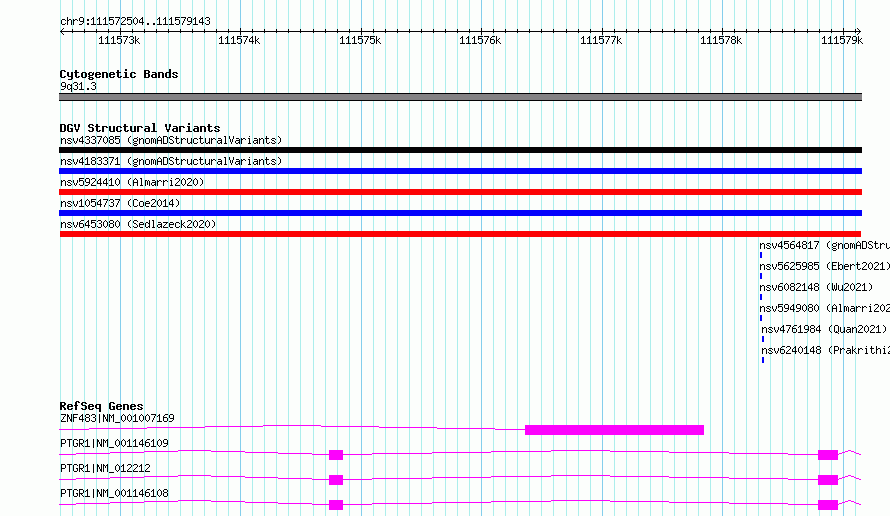Open variant label nsv4564817 (gnomADStru…)
Image resolution: width=890 pixels, height=516 pixels.
point(824,245)
